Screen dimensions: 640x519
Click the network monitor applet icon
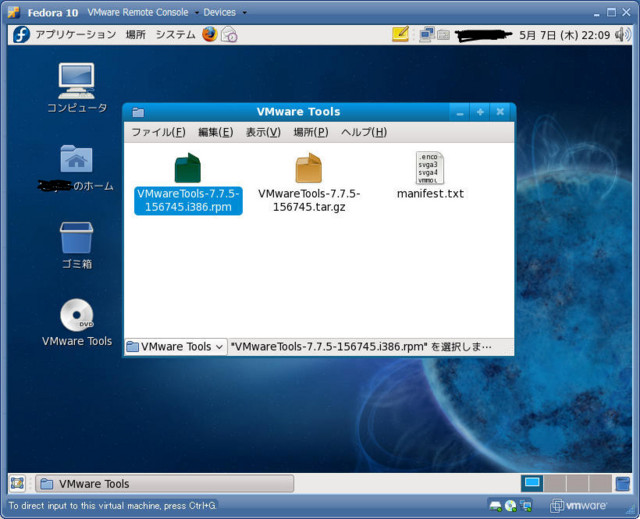(427, 34)
